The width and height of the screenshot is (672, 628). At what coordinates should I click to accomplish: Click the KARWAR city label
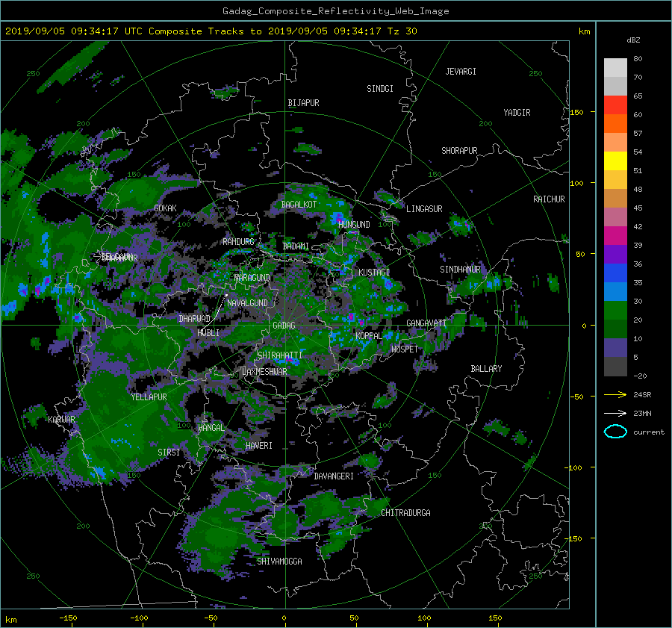click(61, 420)
